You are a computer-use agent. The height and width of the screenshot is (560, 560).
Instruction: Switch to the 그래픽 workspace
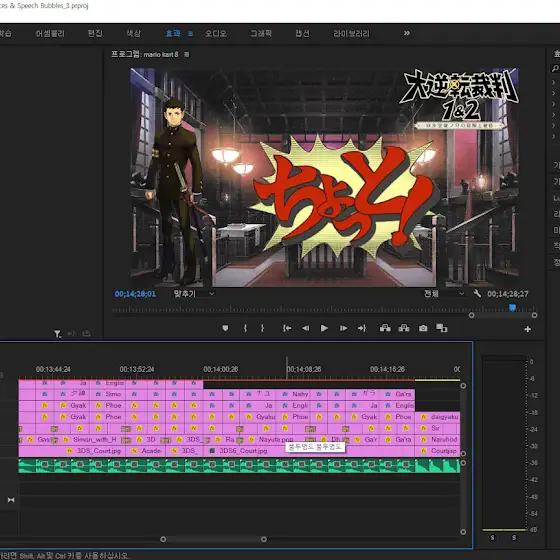coord(261,34)
